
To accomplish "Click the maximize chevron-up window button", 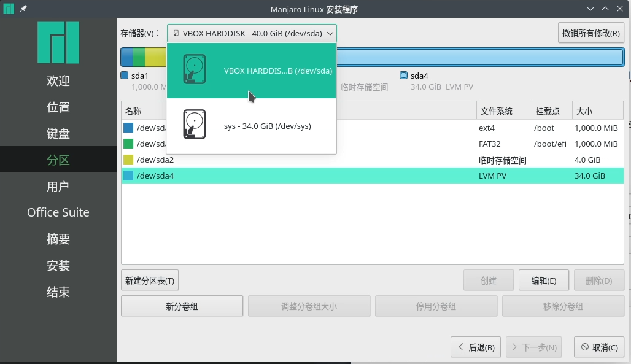I will point(605,9).
